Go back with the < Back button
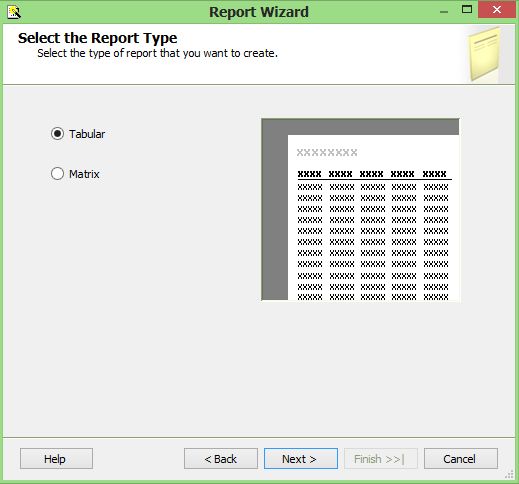This screenshot has width=519, height=484. tap(221, 459)
